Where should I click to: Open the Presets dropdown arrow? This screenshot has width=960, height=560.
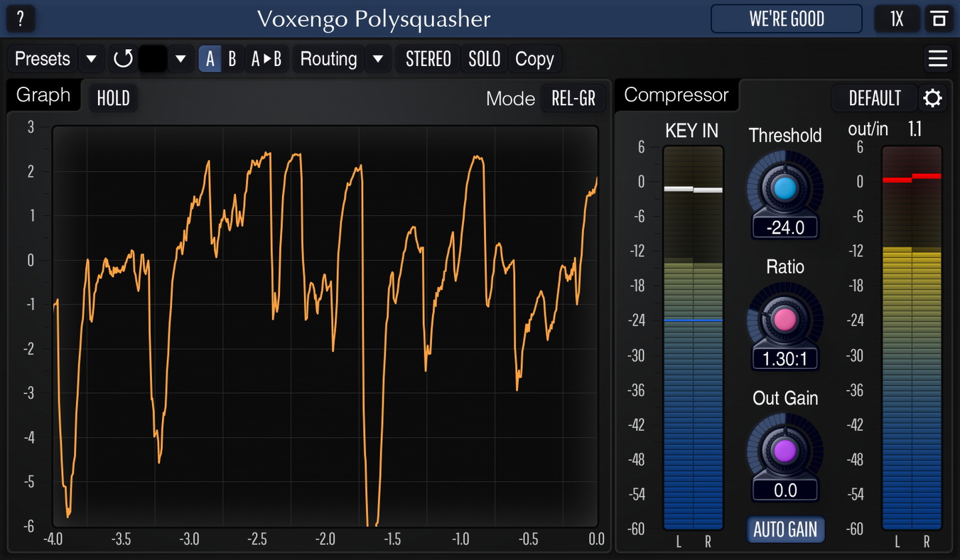coord(91,59)
